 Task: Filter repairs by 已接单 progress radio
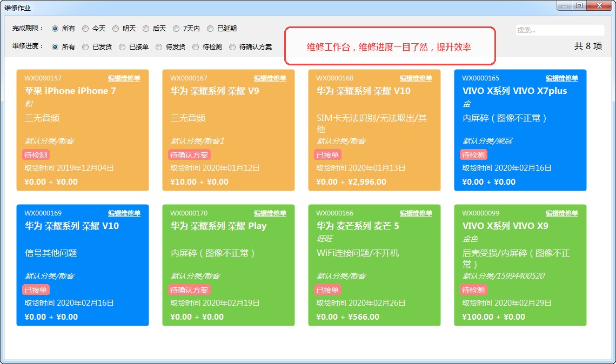[122, 47]
